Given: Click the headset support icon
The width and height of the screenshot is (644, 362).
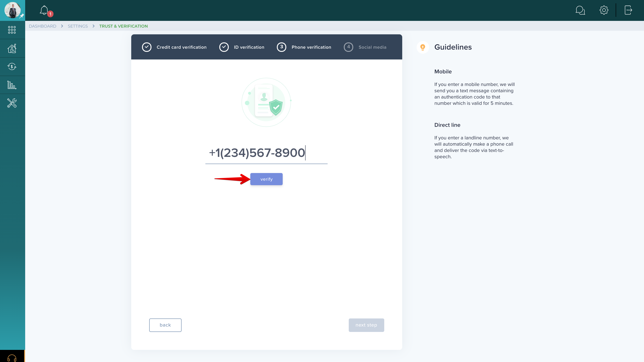Looking at the screenshot, I should coord(12,358).
